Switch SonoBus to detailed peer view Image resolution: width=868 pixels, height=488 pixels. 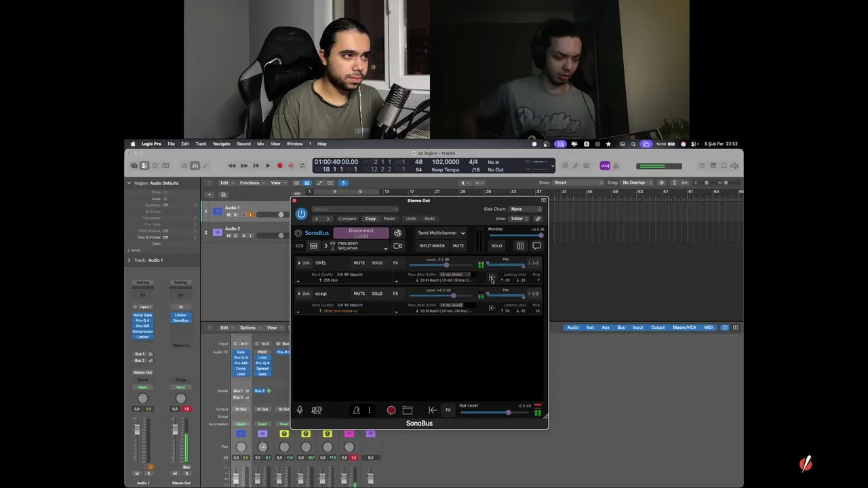313,246
